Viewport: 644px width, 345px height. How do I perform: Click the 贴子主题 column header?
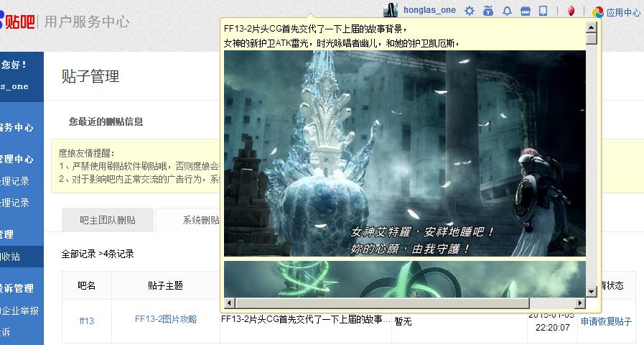coord(166,285)
